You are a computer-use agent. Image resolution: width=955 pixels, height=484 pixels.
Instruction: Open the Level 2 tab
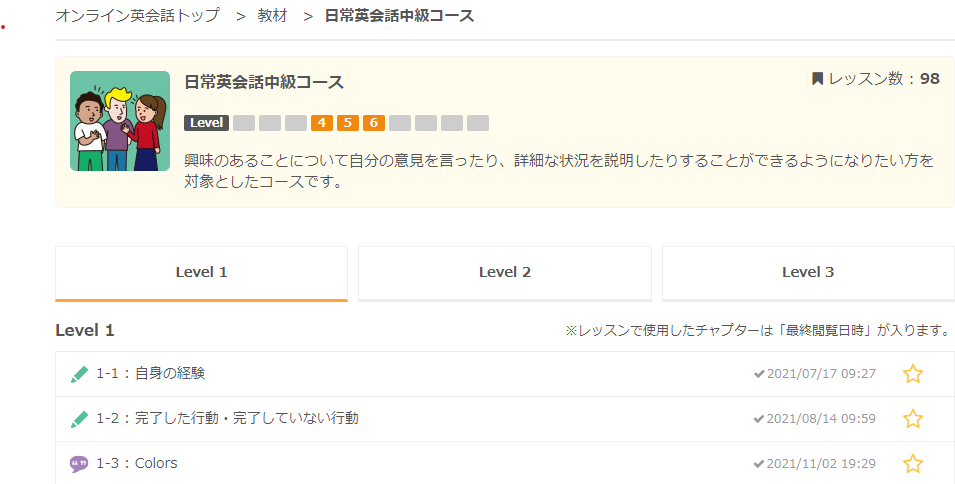[505, 272]
